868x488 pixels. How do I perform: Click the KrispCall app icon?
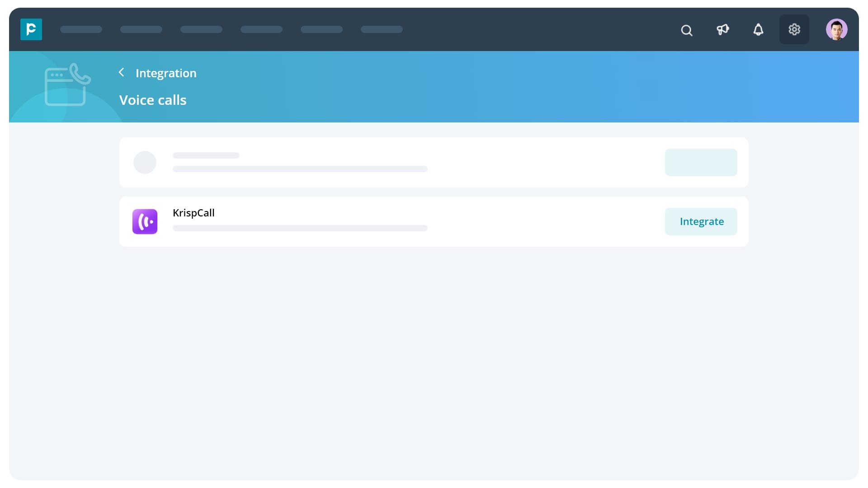coord(145,221)
